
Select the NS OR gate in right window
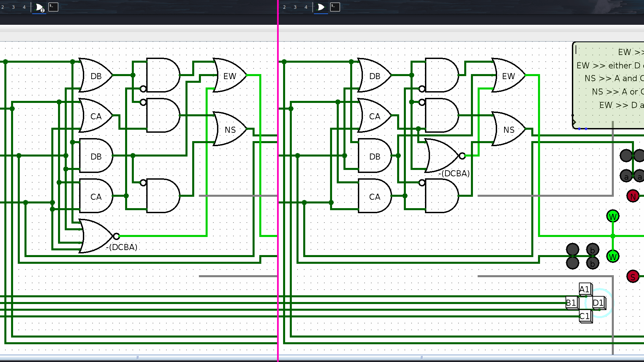click(x=509, y=129)
